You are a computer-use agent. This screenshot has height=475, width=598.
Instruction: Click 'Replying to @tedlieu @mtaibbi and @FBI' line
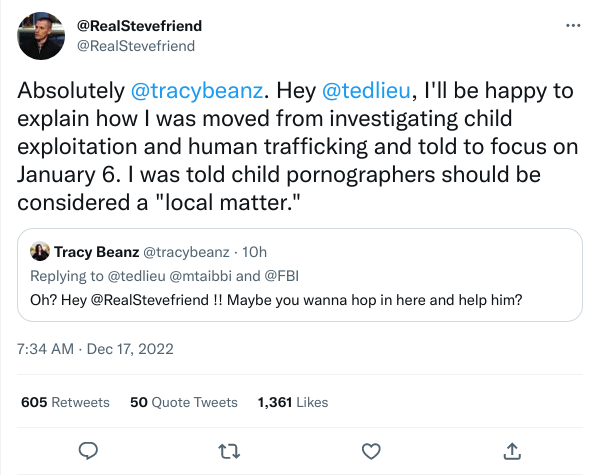click(165, 276)
